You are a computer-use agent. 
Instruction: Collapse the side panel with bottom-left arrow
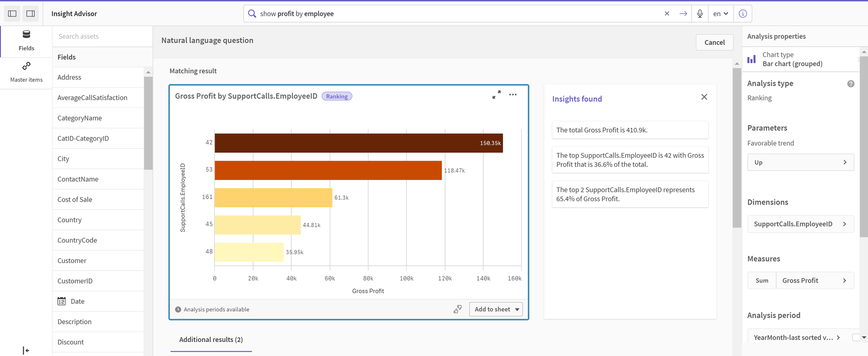coord(26,350)
